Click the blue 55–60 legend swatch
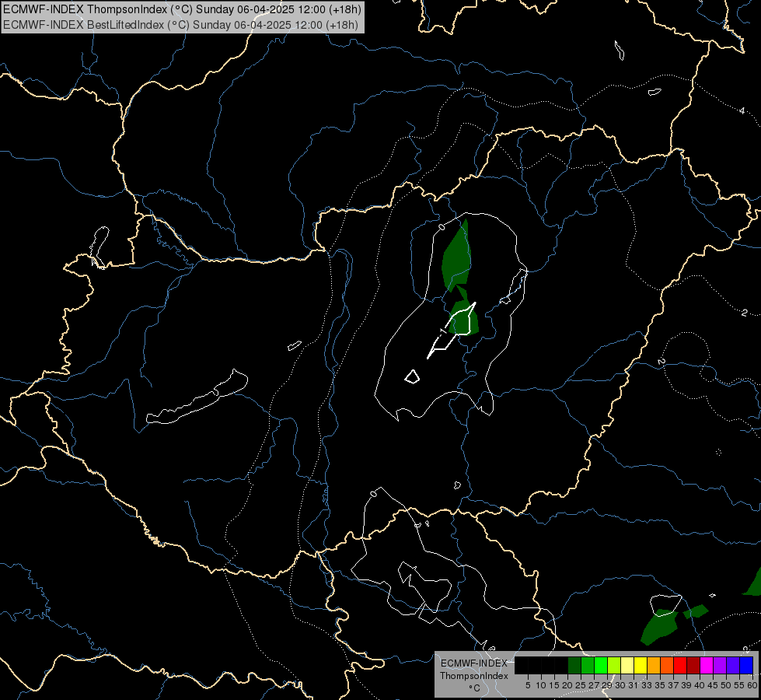 pos(746,665)
